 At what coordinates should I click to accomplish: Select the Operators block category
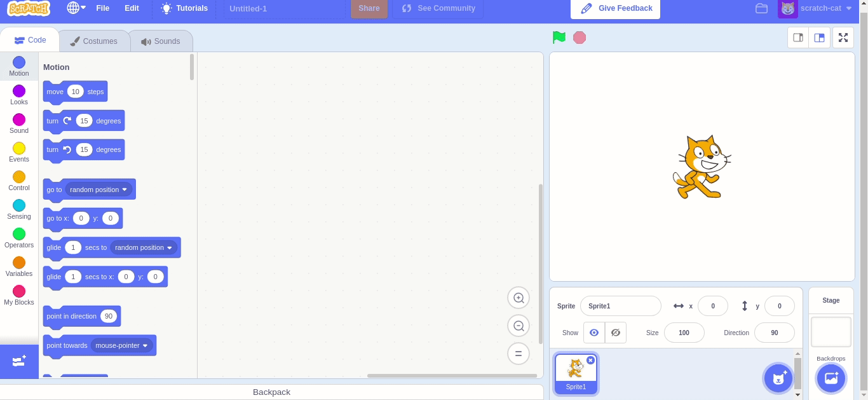pyautogui.click(x=19, y=238)
